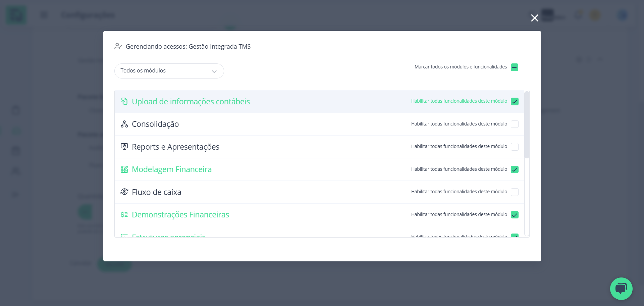
Task: Click the user access icon beside Gerenciando acessos
Action: (118, 46)
